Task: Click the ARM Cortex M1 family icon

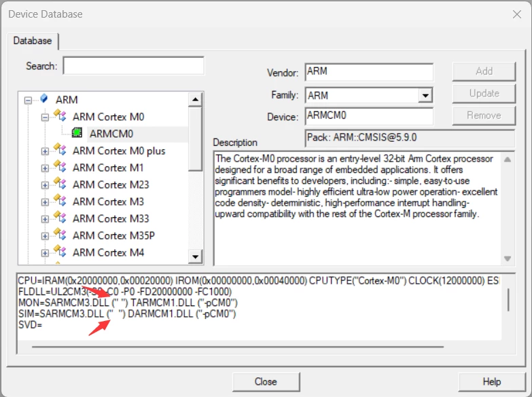Action: pos(60,166)
